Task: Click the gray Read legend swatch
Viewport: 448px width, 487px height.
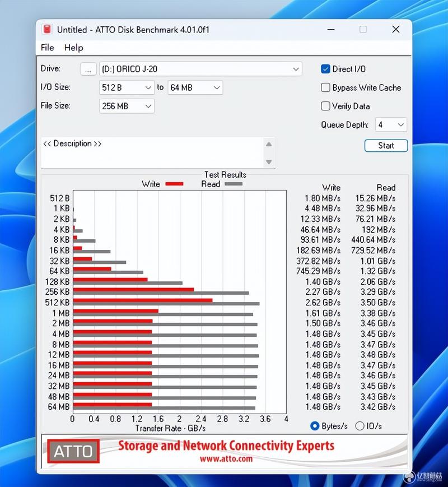Action: point(234,184)
